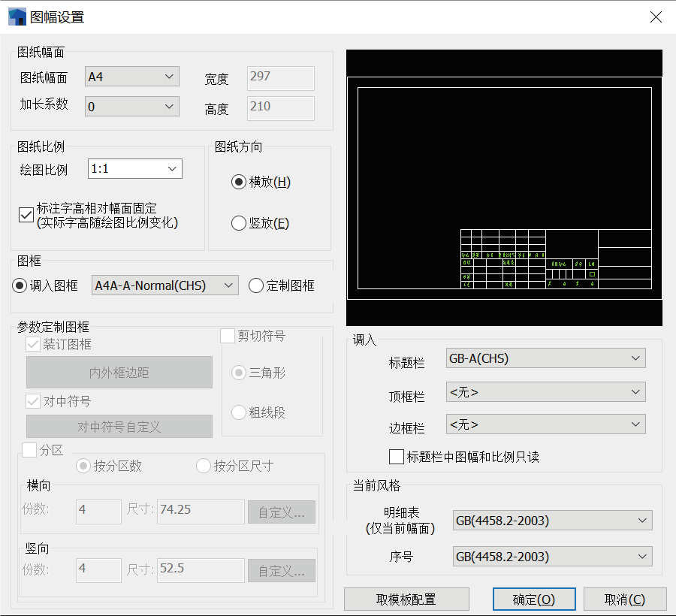Click the 取模板配置 button

[406, 599]
